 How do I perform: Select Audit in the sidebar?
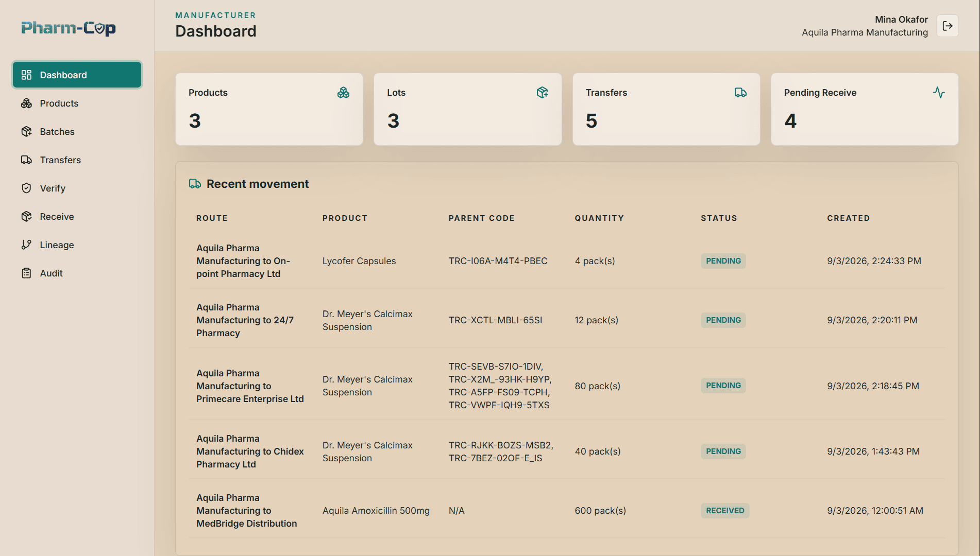pos(77,273)
